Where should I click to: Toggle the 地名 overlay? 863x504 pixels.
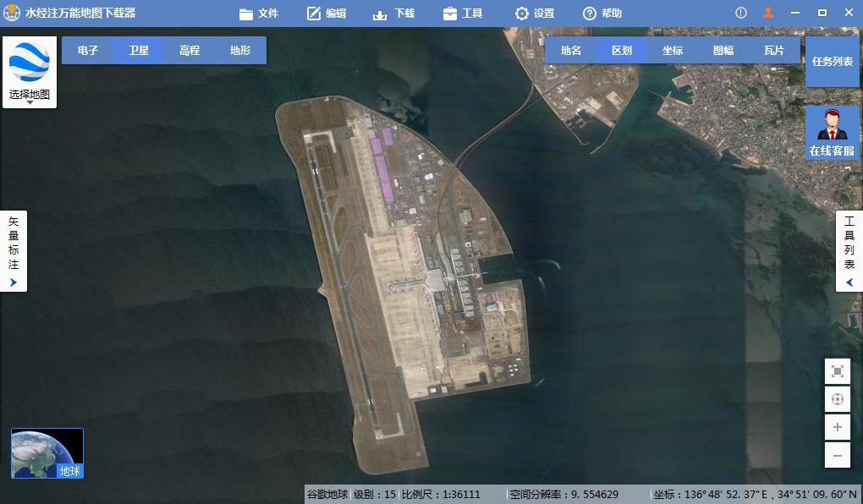tap(571, 51)
